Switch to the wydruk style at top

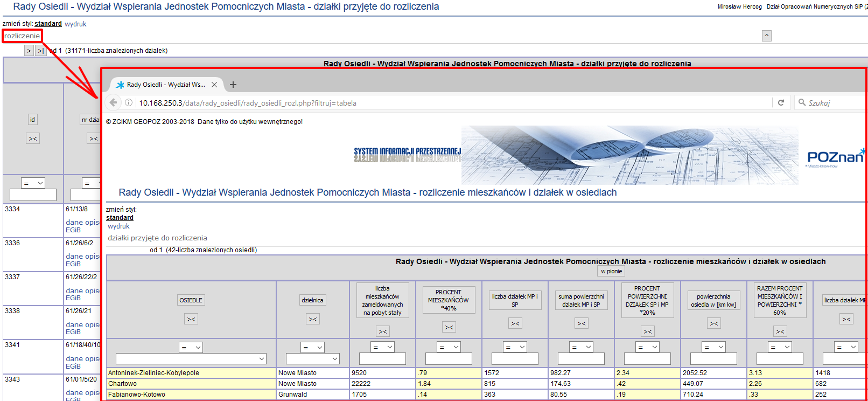click(x=75, y=24)
